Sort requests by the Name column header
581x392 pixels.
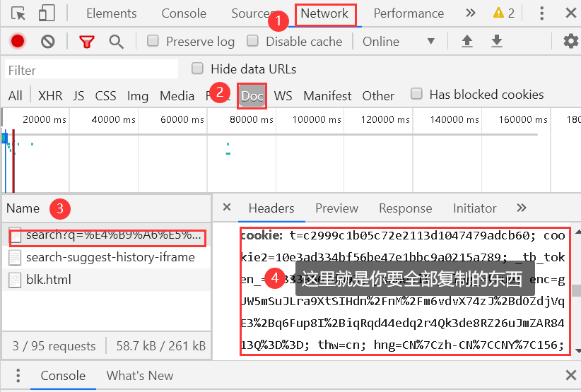click(x=106, y=208)
